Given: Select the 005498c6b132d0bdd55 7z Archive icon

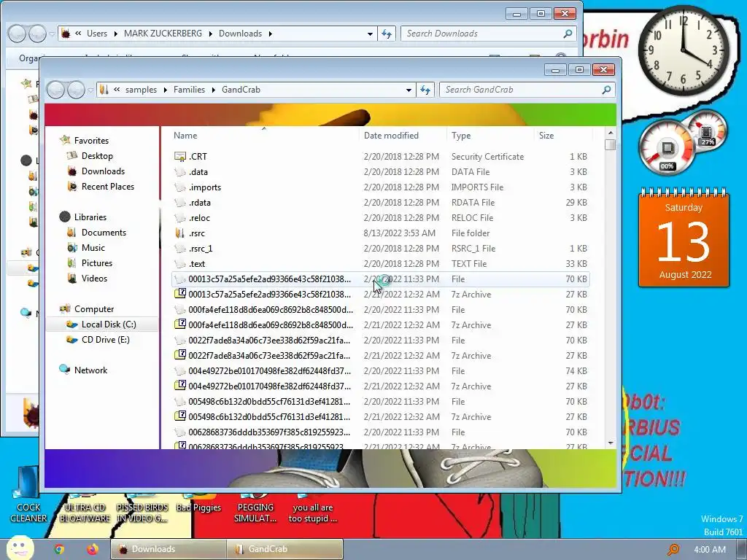Looking at the screenshot, I should [179, 416].
